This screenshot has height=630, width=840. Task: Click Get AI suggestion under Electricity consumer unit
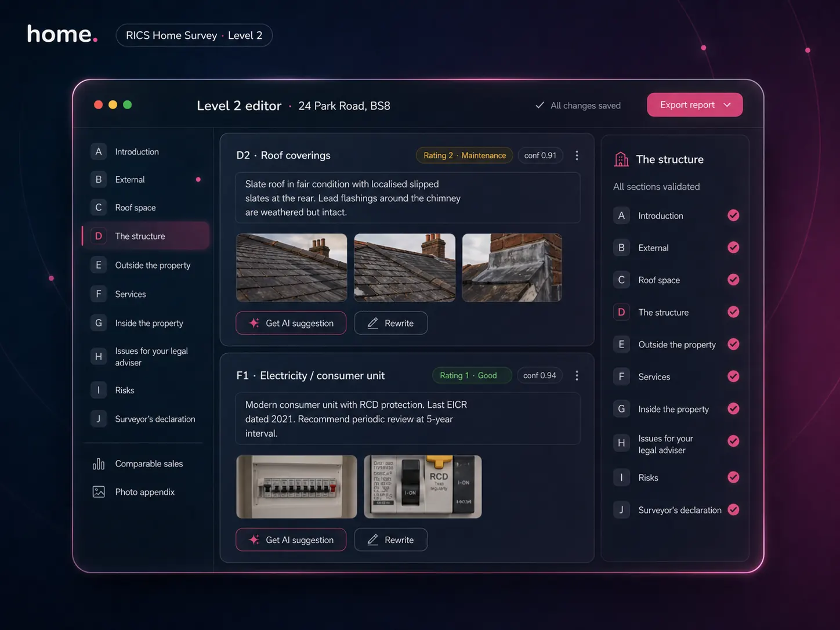(291, 540)
